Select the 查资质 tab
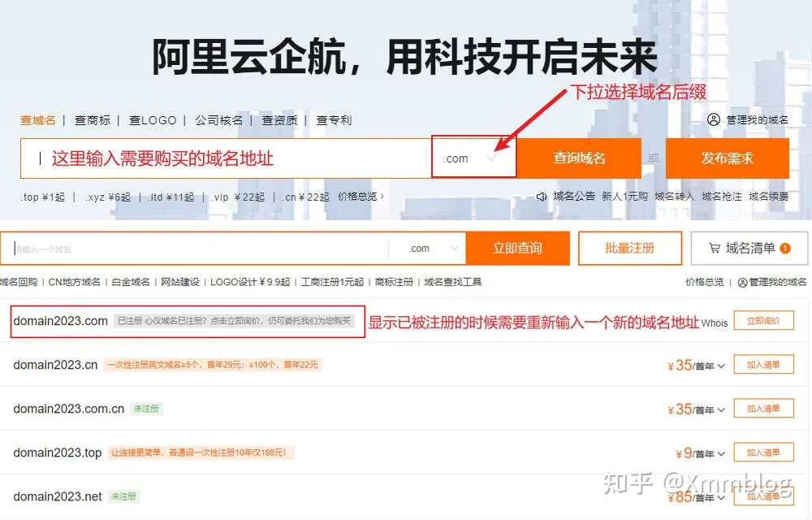This screenshot has width=812, height=520. point(279,120)
